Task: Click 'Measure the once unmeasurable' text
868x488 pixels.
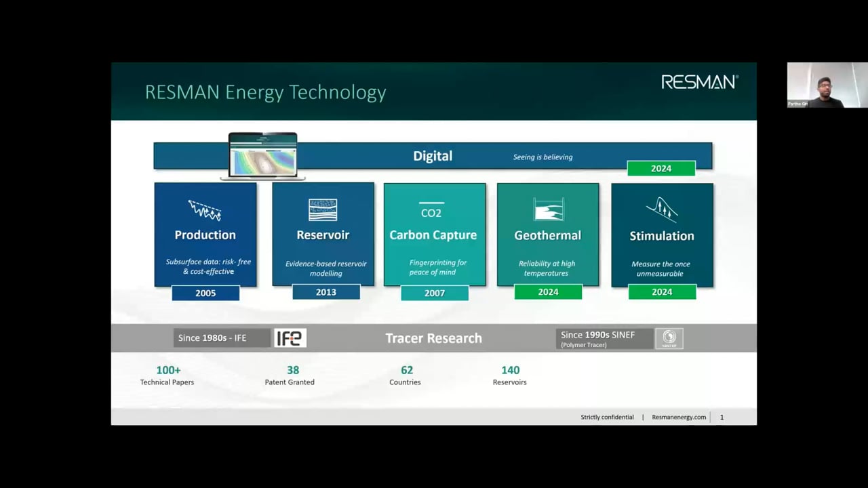Action: 661,268
